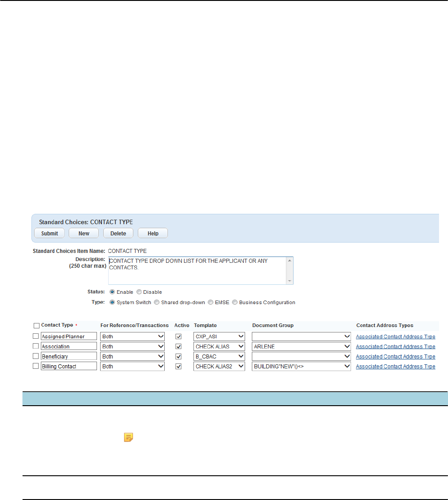This screenshot has height=500, width=448.
Task: Open the CHECK ALIAS template dropdown
Action: (219, 346)
